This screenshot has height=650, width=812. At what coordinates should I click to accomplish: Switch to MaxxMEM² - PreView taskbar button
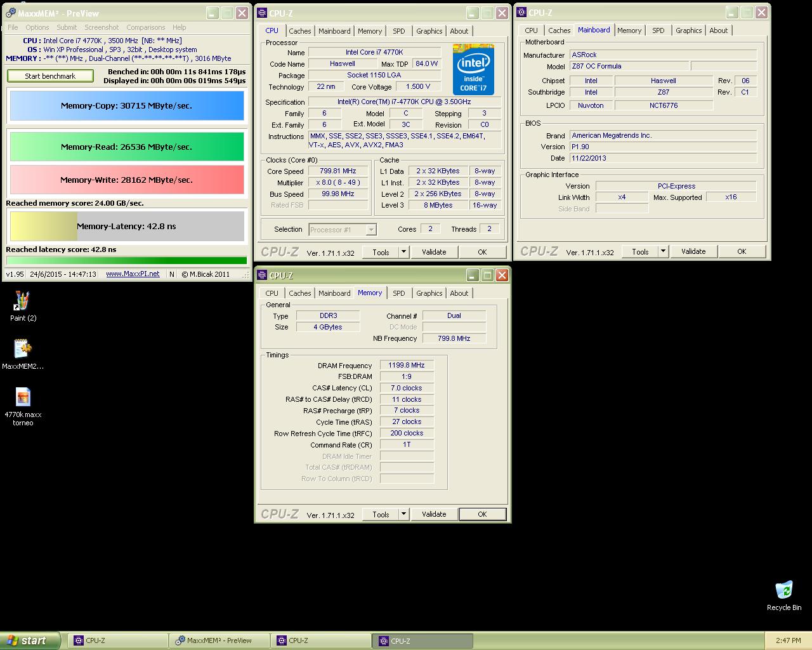pyautogui.click(x=219, y=640)
